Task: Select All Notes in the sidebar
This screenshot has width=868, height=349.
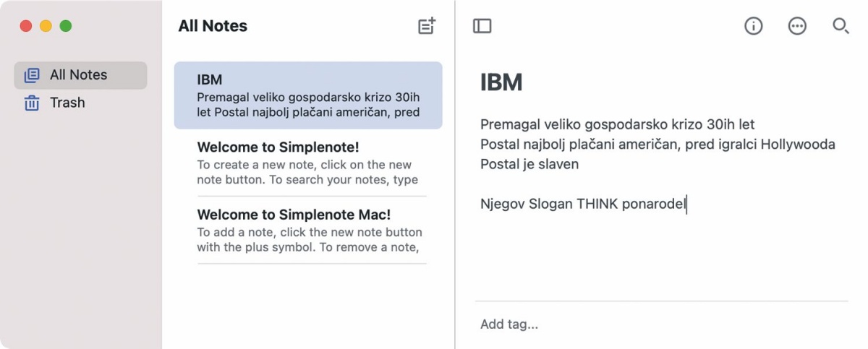Action: click(80, 75)
